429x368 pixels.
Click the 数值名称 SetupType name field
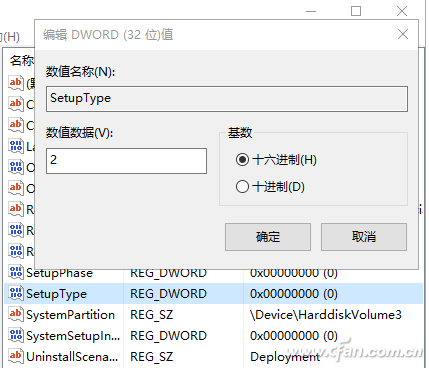coord(227,99)
